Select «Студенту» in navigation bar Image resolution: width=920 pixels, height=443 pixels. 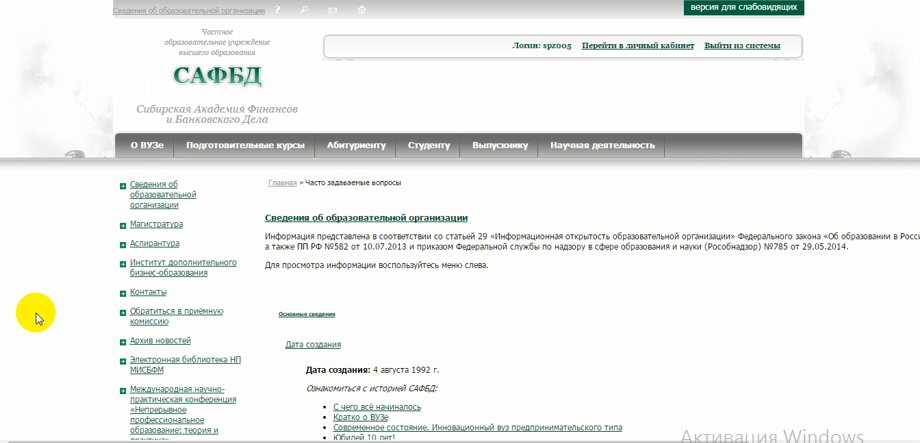[x=429, y=145]
